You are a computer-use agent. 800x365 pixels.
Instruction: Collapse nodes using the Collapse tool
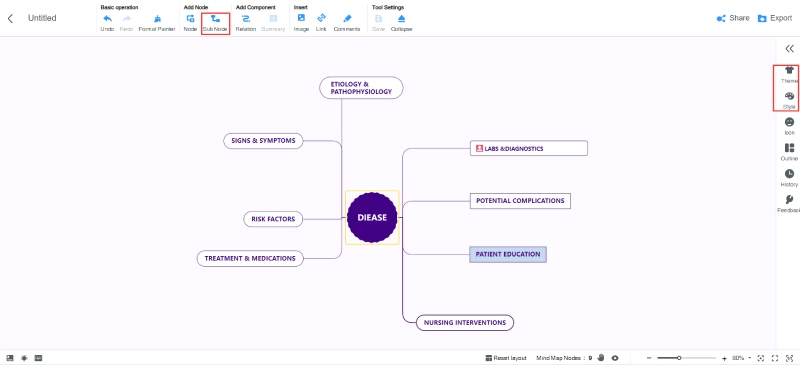tap(402, 22)
